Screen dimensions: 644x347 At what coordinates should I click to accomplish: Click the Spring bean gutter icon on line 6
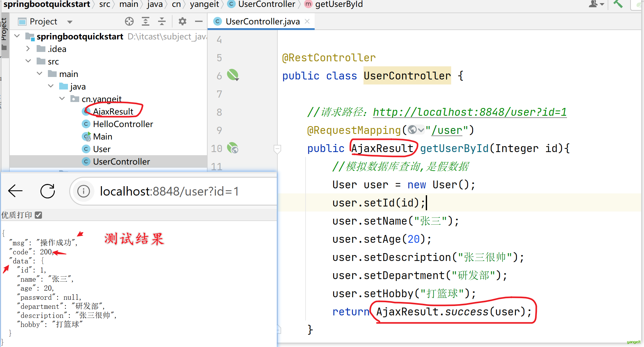click(x=233, y=75)
